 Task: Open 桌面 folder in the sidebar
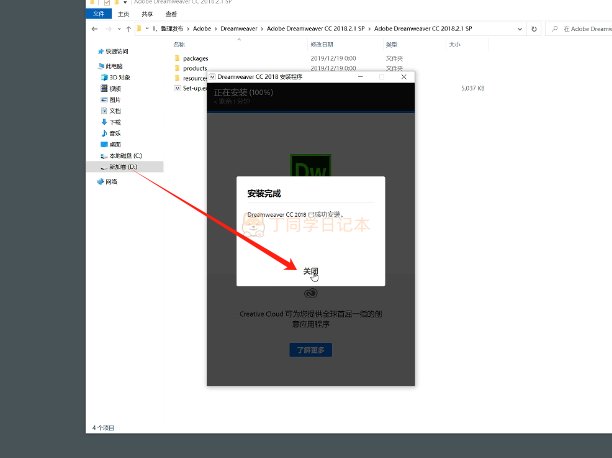pos(115,144)
